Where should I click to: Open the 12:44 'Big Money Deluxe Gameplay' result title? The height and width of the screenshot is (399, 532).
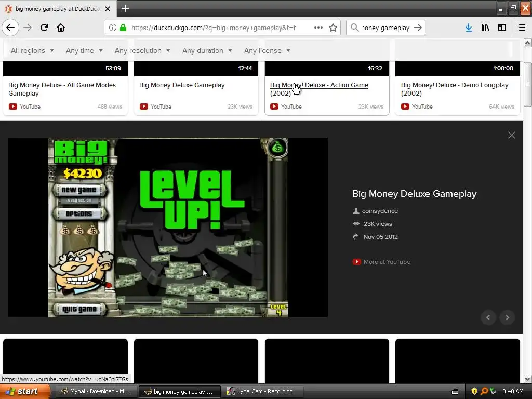tap(182, 85)
